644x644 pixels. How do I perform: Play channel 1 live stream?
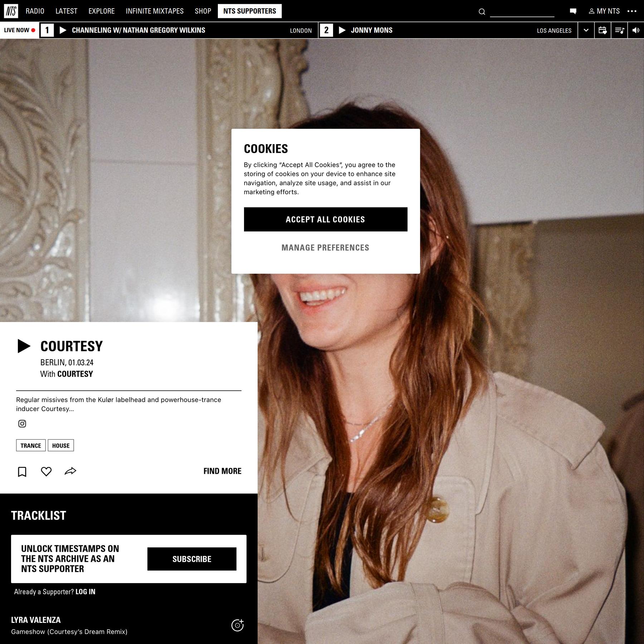click(63, 30)
